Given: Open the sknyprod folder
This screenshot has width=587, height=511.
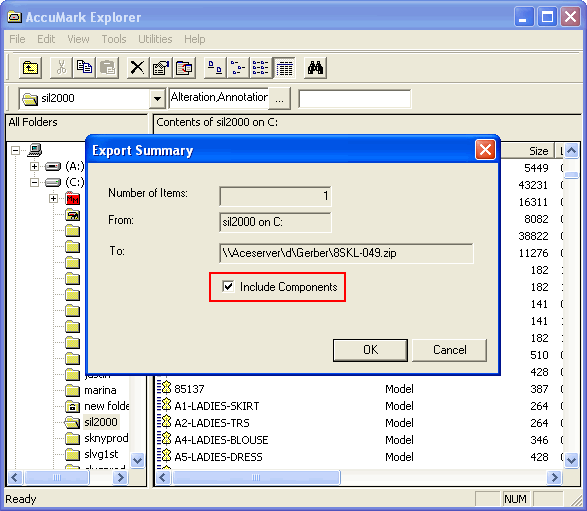Looking at the screenshot, I should click(97, 438).
